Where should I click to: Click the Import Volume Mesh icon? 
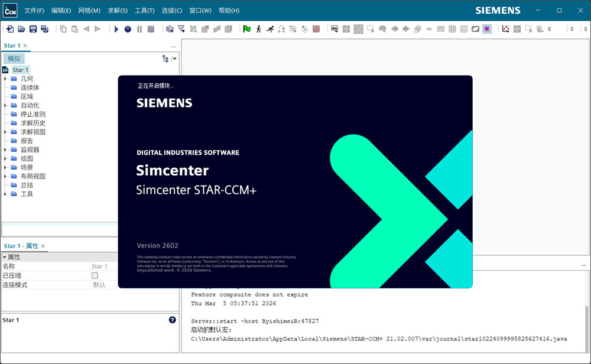[181, 29]
